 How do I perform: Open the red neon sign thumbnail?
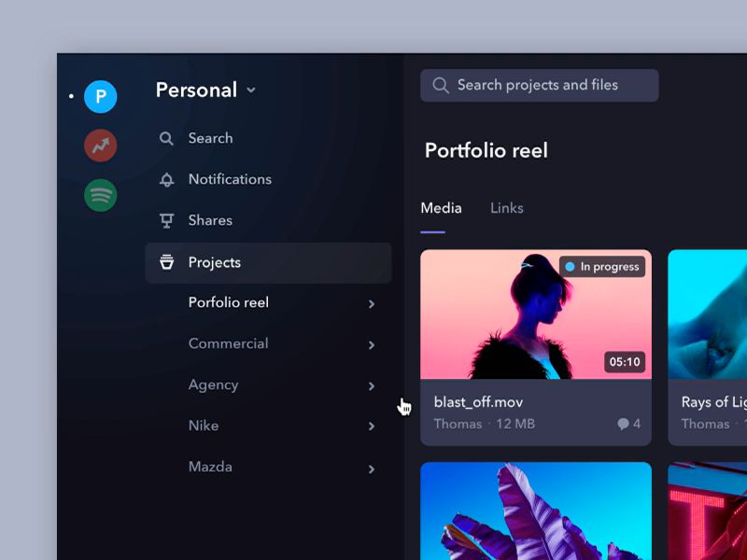click(708, 511)
